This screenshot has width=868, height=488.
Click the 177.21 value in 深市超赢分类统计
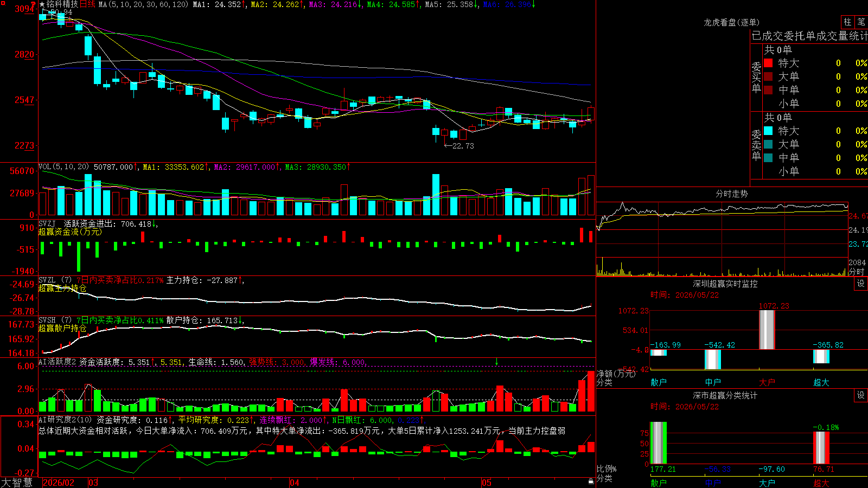click(663, 469)
